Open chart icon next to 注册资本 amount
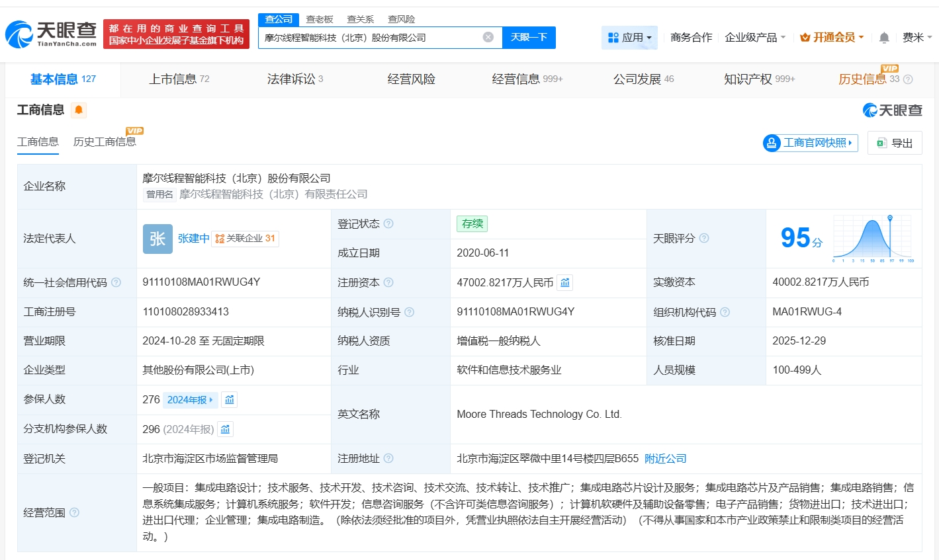The width and height of the screenshot is (939, 560). click(x=564, y=283)
